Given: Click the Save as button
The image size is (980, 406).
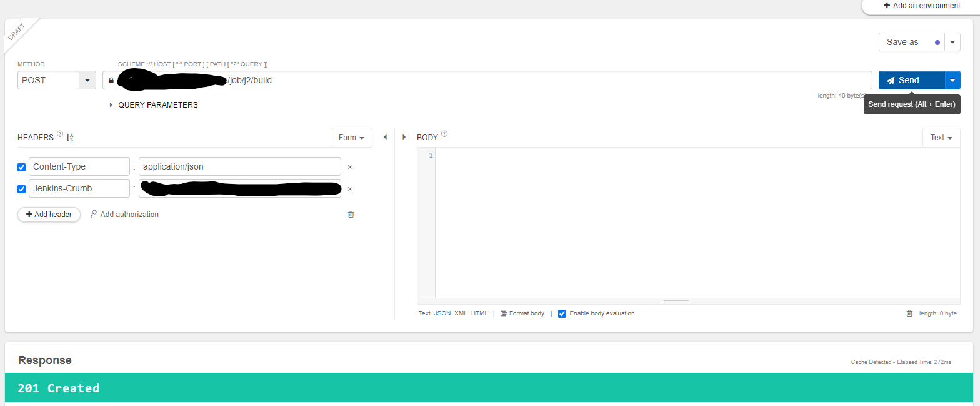Looking at the screenshot, I should coord(911,42).
